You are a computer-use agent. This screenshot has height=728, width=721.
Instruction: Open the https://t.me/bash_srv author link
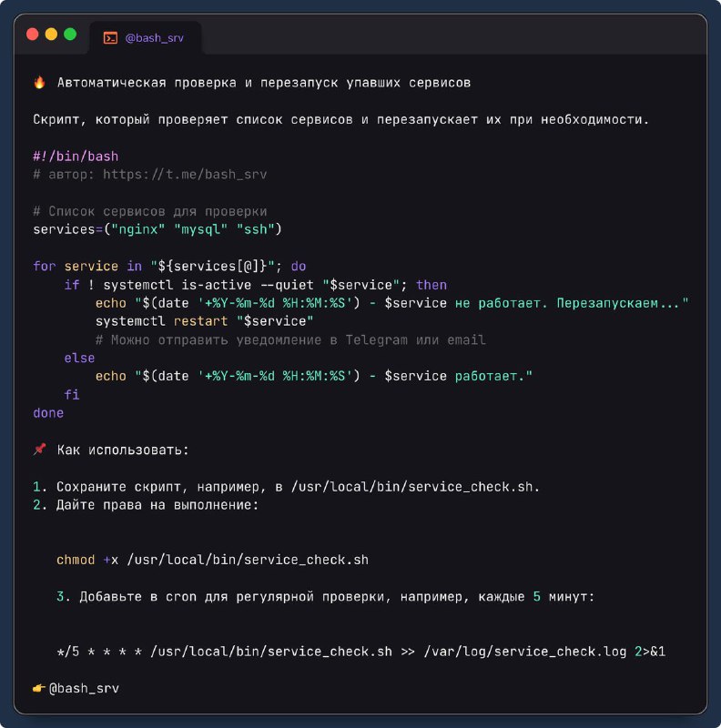pos(185,175)
